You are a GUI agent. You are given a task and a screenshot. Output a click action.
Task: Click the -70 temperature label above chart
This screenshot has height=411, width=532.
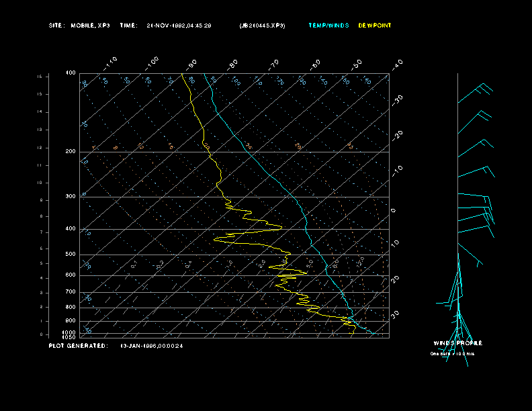[x=274, y=64]
